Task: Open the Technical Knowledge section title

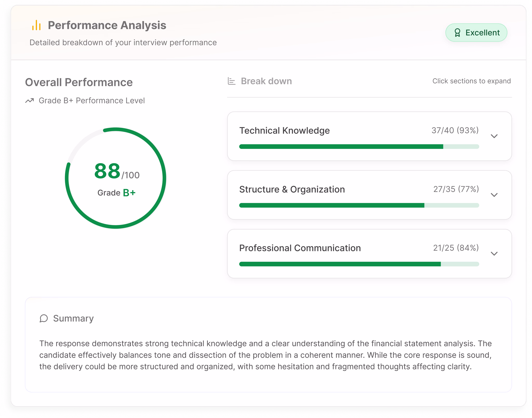Action: point(284,131)
